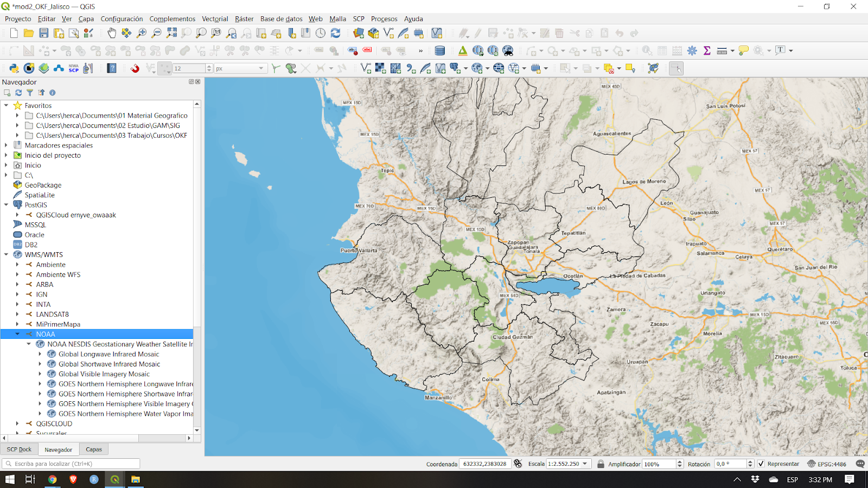Image resolution: width=868 pixels, height=488 pixels.
Task: Click the Add Vector Layer icon
Action: tap(366, 68)
